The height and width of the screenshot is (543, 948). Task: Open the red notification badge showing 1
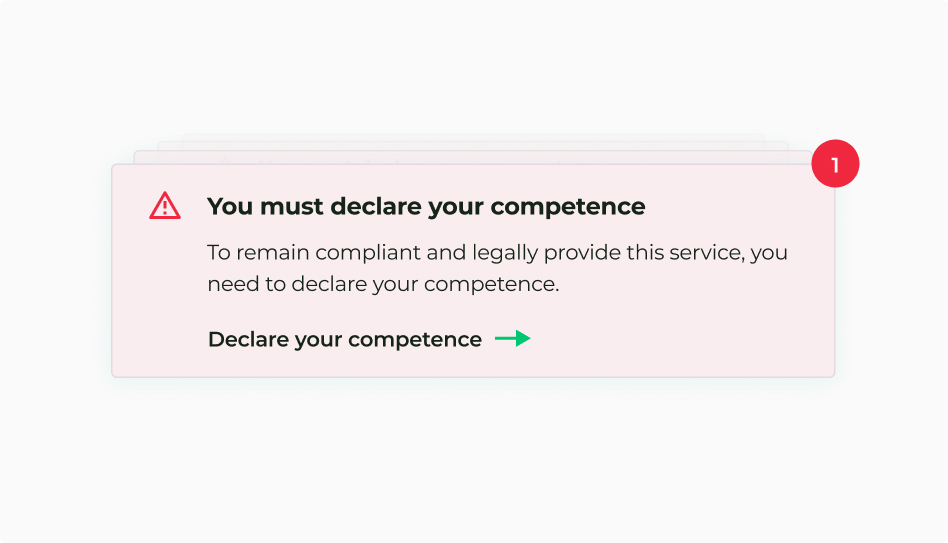tap(835, 163)
